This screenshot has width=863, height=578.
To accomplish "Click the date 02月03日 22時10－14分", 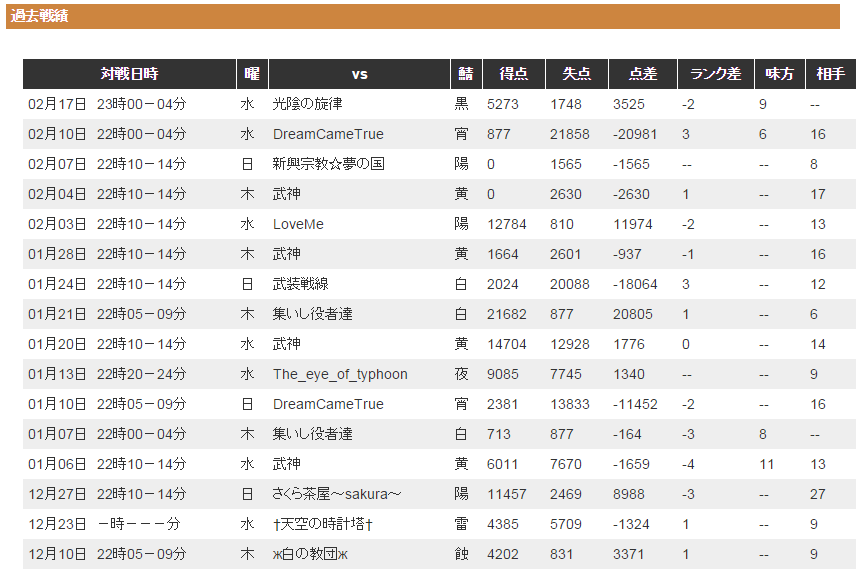I will click(x=107, y=224).
